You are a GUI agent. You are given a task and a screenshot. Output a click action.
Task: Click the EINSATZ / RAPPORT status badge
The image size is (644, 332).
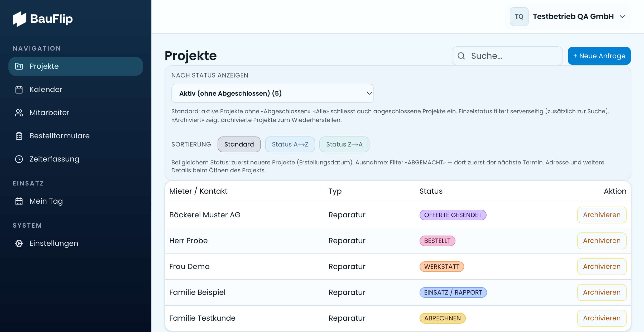(453, 292)
